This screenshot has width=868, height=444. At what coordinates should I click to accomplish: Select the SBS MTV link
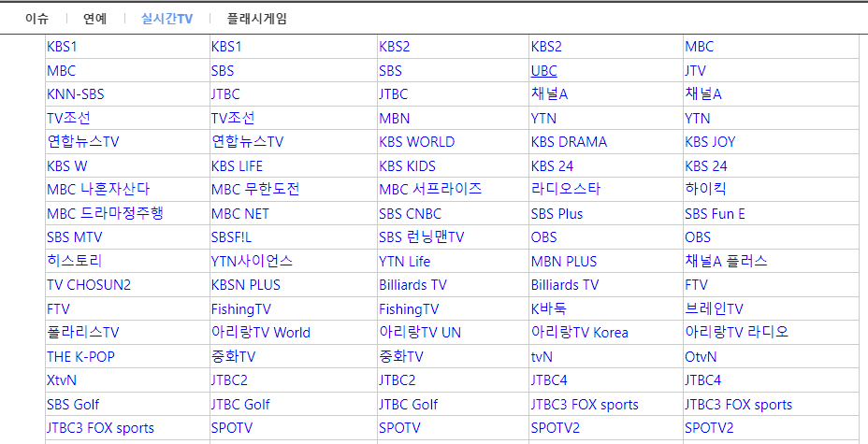click(74, 237)
